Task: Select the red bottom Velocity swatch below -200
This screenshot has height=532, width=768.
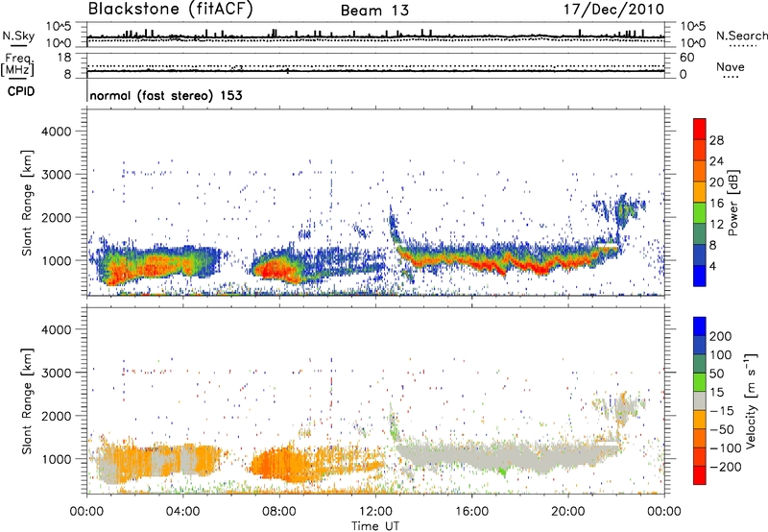Action: click(x=700, y=475)
